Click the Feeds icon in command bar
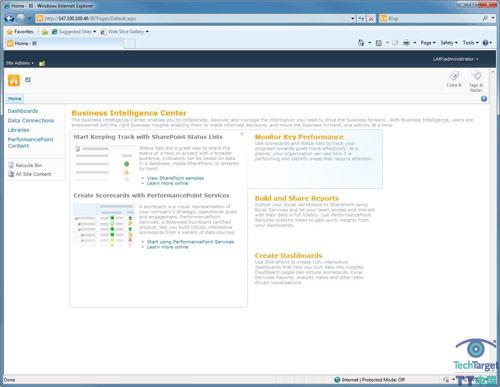Viewport: 500px width, 387px height. pyautogui.click(x=379, y=43)
